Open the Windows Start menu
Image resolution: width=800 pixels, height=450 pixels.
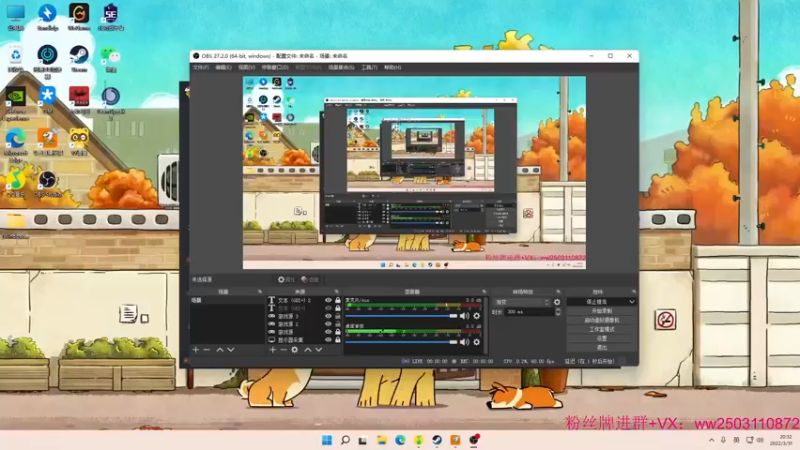click(327, 440)
